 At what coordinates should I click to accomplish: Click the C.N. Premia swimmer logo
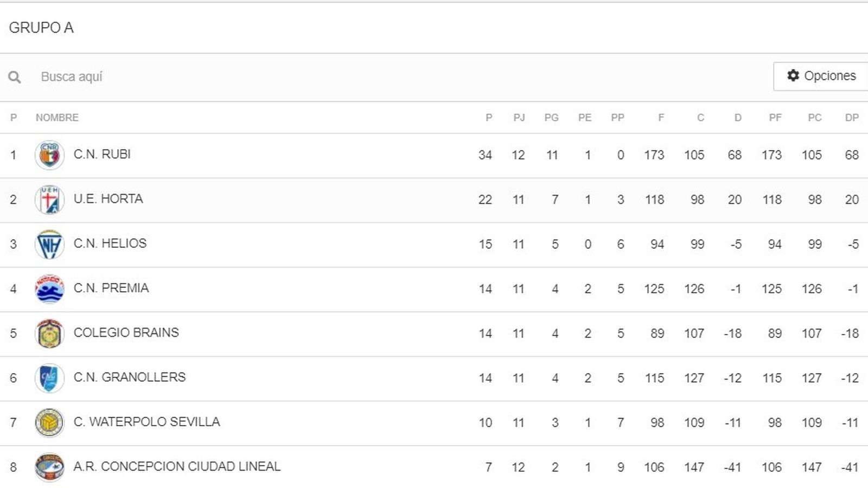[x=49, y=288]
